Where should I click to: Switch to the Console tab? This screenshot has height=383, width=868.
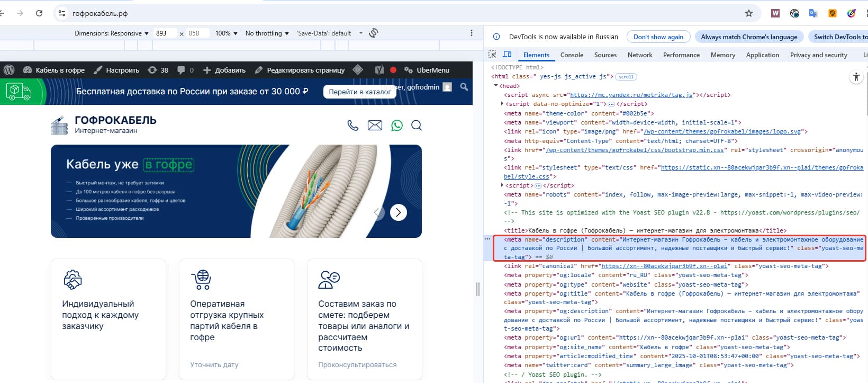[572, 55]
